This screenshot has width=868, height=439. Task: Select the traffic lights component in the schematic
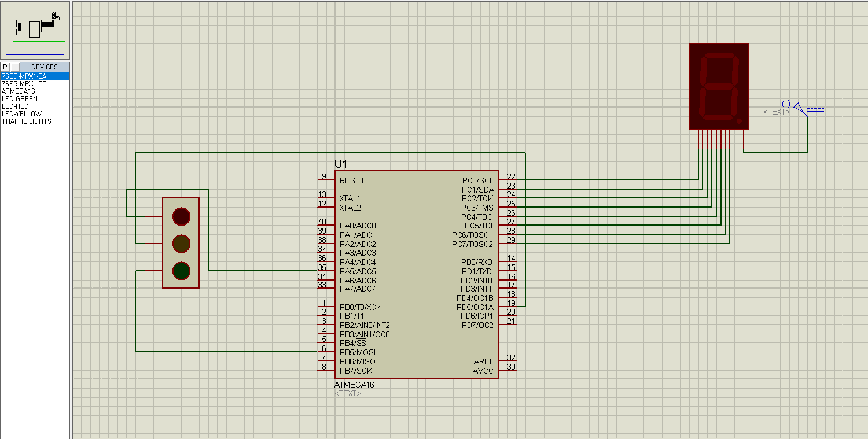coord(181,243)
